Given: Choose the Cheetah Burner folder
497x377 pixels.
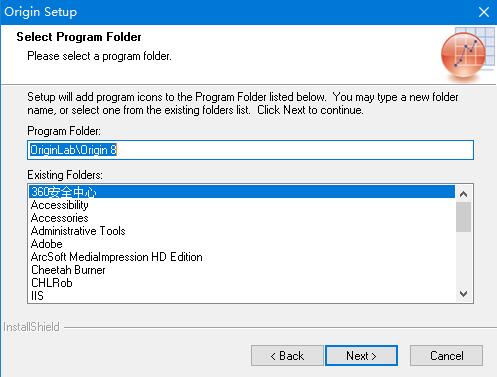Looking at the screenshot, I should (x=242, y=270).
